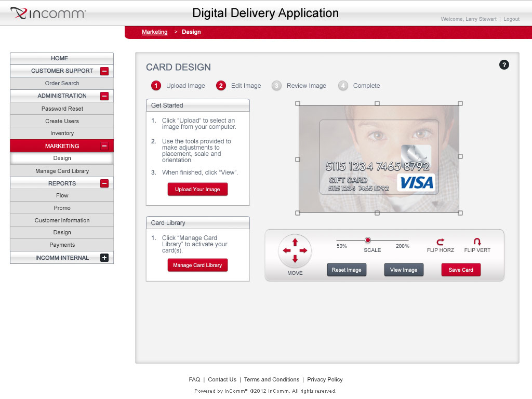532x399 pixels.
Task: Collapse the Reports section
Action: (104, 183)
